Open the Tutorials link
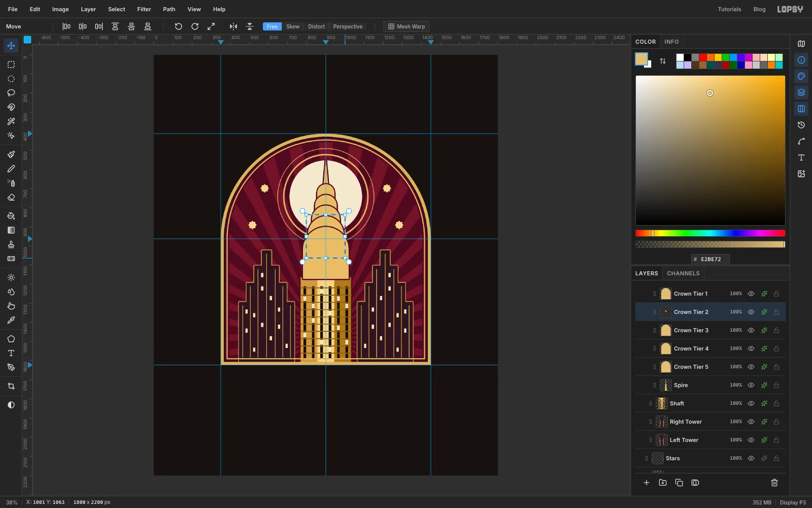Screen dimensions: 812x508 (x=729, y=9)
